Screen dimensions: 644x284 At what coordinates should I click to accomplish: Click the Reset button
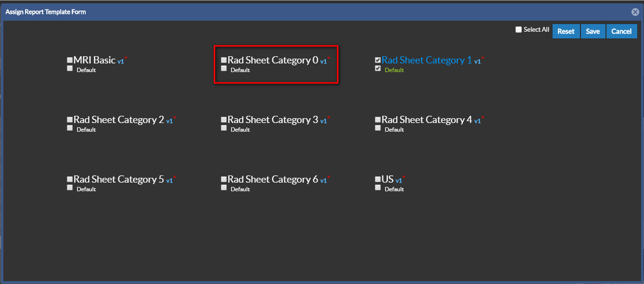tap(566, 31)
